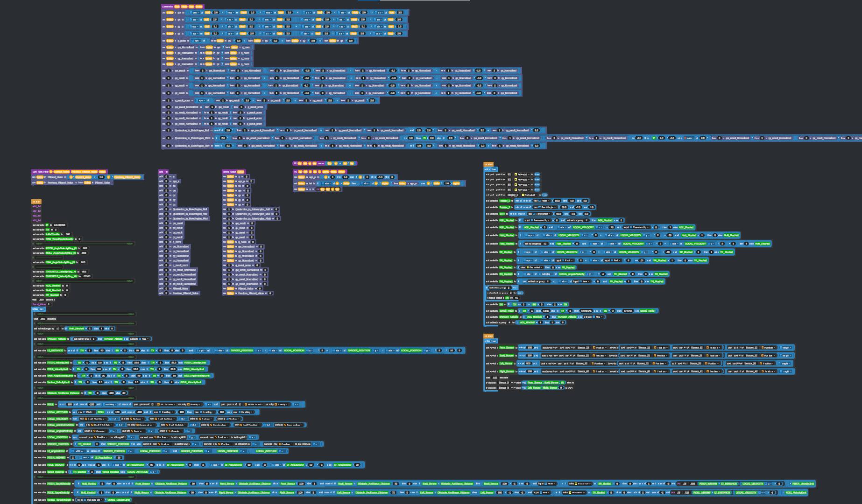Click the Speed_Mode variable in its set block

point(506,311)
